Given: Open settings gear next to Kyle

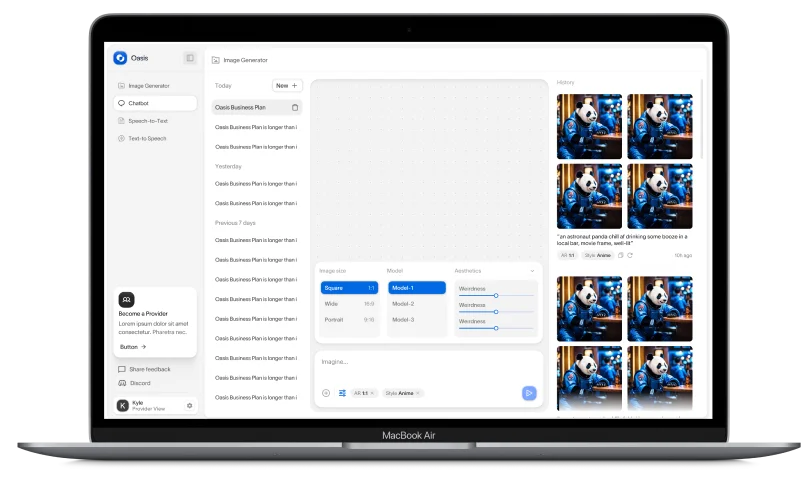Looking at the screenshot, I should [189, 405].
